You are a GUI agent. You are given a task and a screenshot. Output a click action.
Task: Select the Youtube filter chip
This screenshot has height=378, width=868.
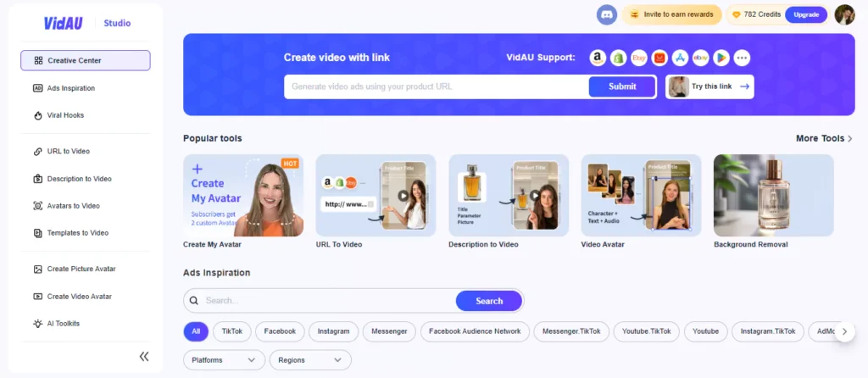(706, 331)
